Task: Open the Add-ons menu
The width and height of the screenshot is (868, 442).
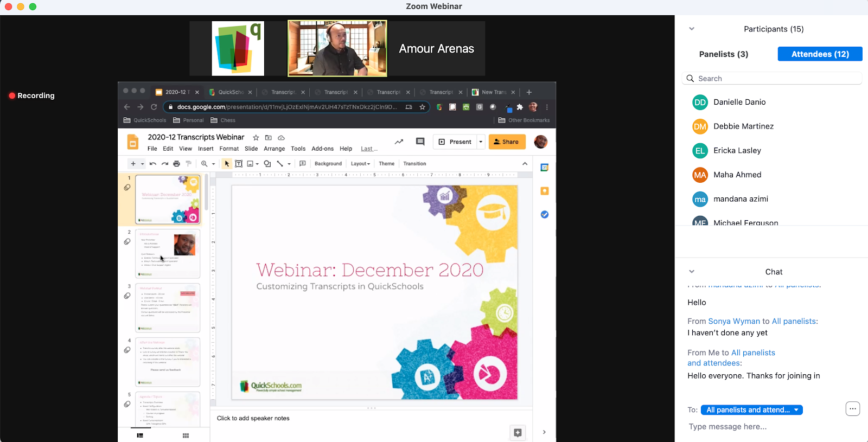Action: coord(323,149)
